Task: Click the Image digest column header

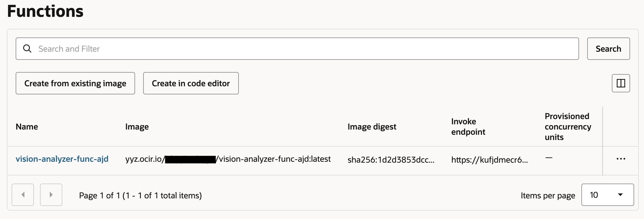Action: [372, 127]
